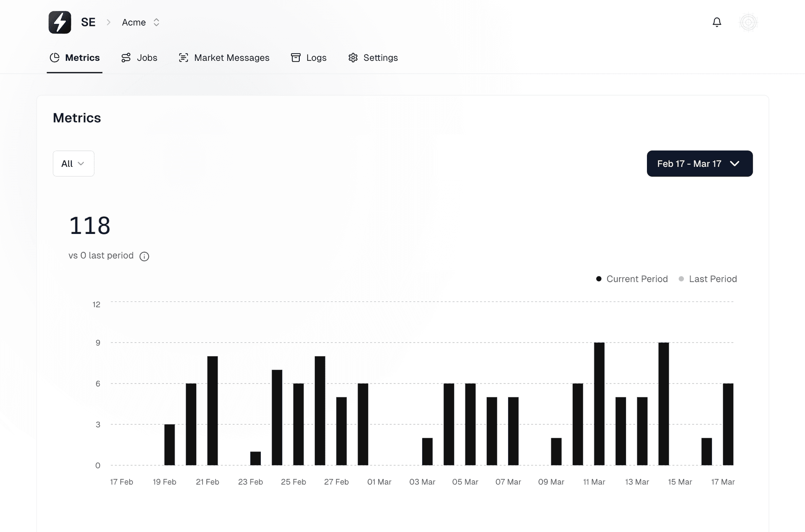The width and height of the screenshot is (805, 532).
Task: Expand the All filter dropdown
Action: pos(73,163)
